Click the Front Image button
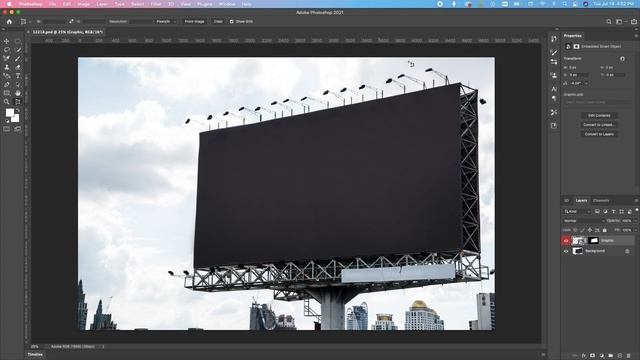Viewport: 640px width, 360px height. 194,21
